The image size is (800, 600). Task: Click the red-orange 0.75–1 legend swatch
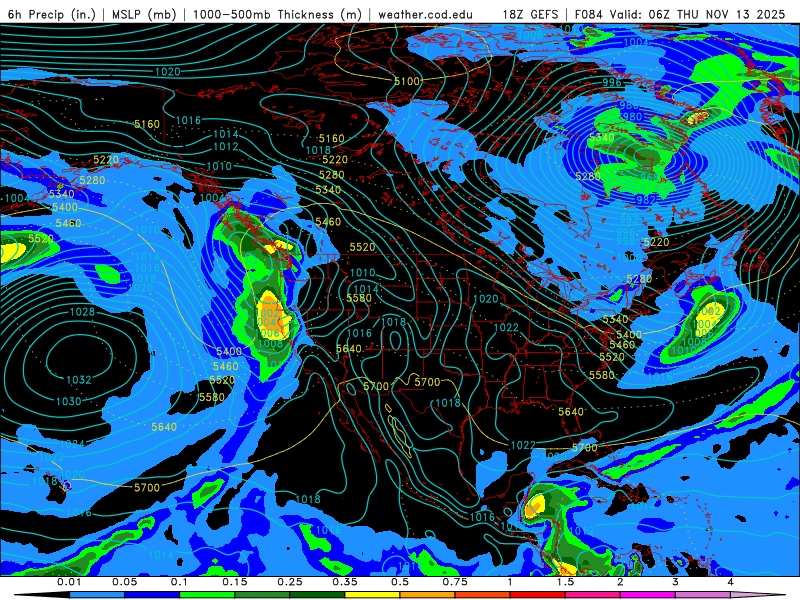[482, 595]
